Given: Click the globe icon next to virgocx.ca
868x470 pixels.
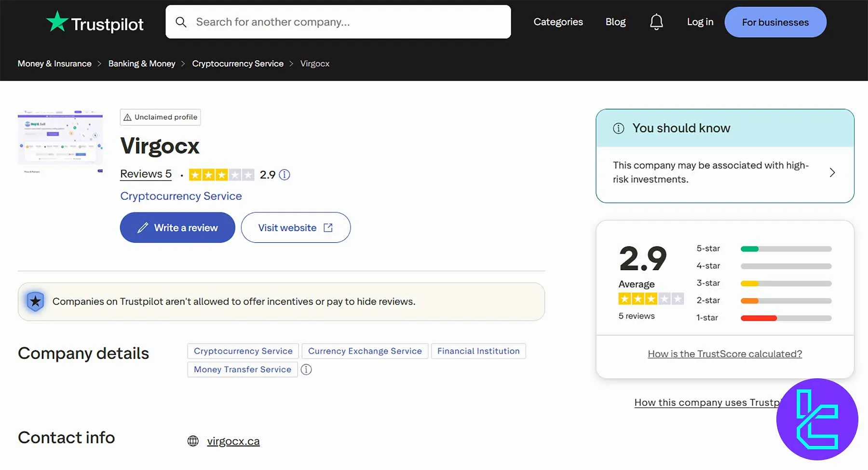Looking at the screenshot, I should coord(193,441).
